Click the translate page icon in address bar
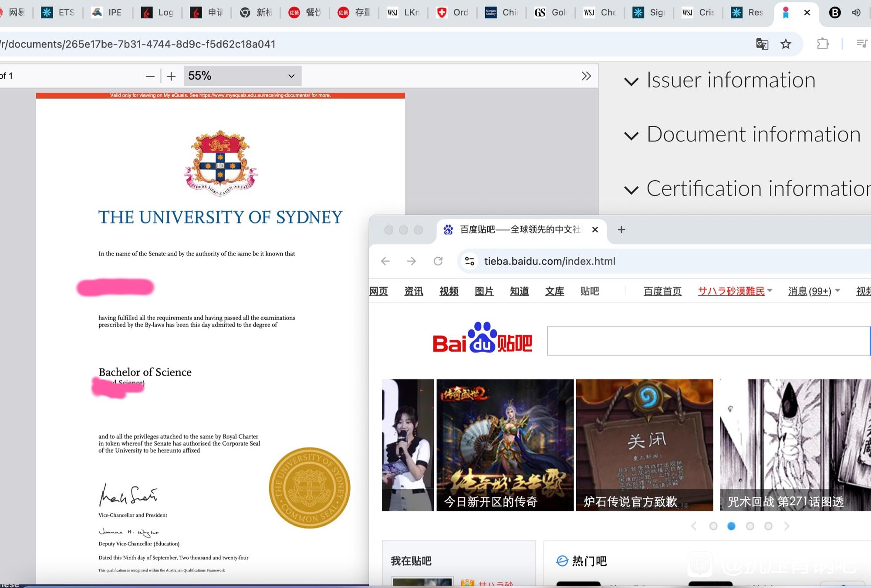This screenshot has width=871, height=588. 762,44
